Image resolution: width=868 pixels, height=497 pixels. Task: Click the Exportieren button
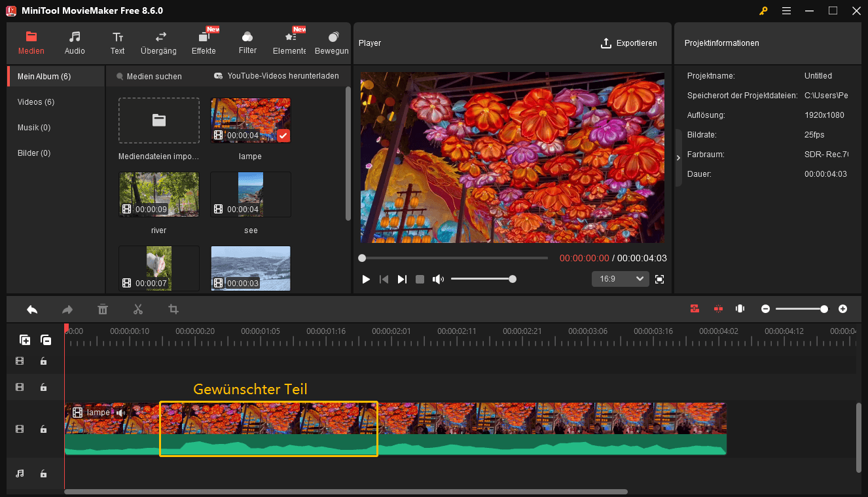click(628, 43)
